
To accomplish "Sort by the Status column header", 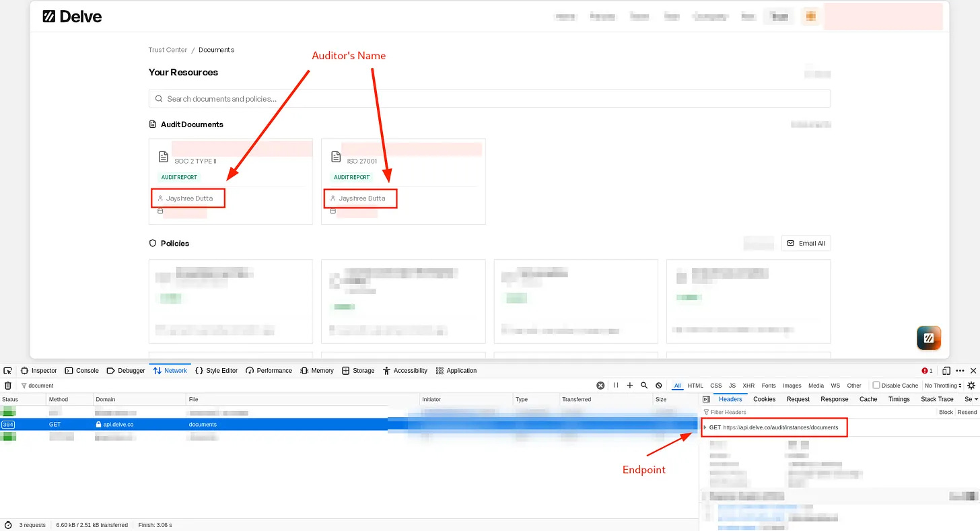I will tap(22, 399).
